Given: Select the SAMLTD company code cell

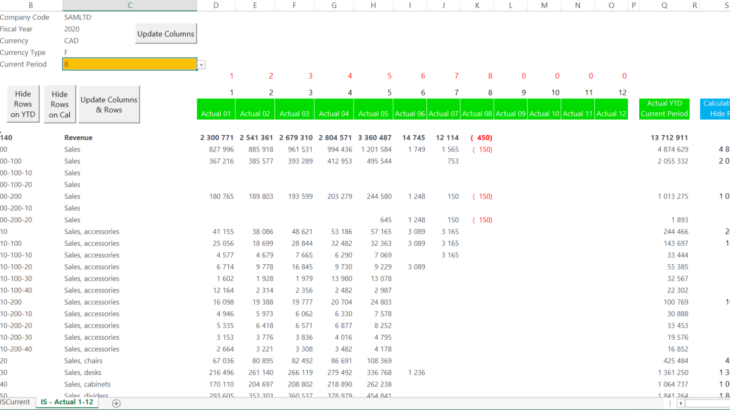Looking at the screenshot, I should pyautogui.click(x=78, y=17).
